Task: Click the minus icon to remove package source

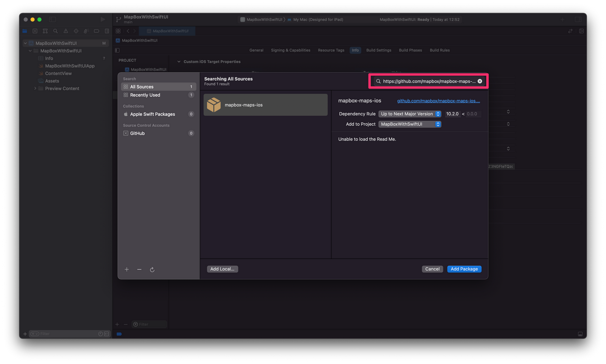Action: 139,269
